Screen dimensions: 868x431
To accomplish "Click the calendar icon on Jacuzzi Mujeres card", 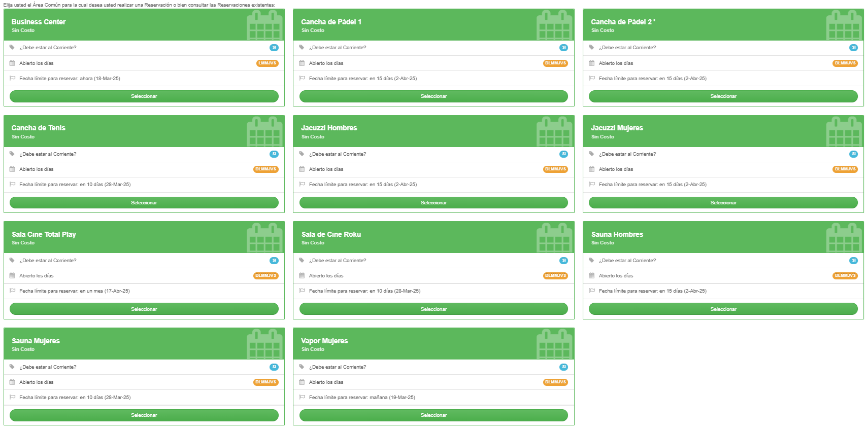I will point(844,132).
